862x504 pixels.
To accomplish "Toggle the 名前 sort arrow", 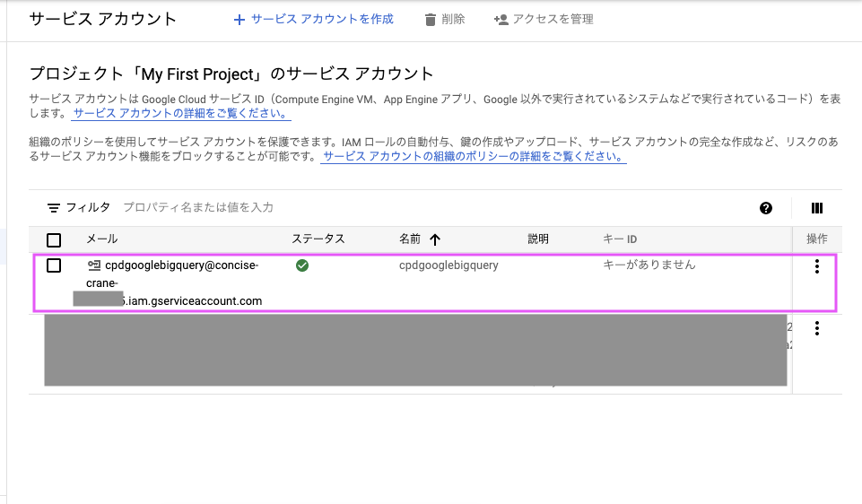I will [435, 239].
